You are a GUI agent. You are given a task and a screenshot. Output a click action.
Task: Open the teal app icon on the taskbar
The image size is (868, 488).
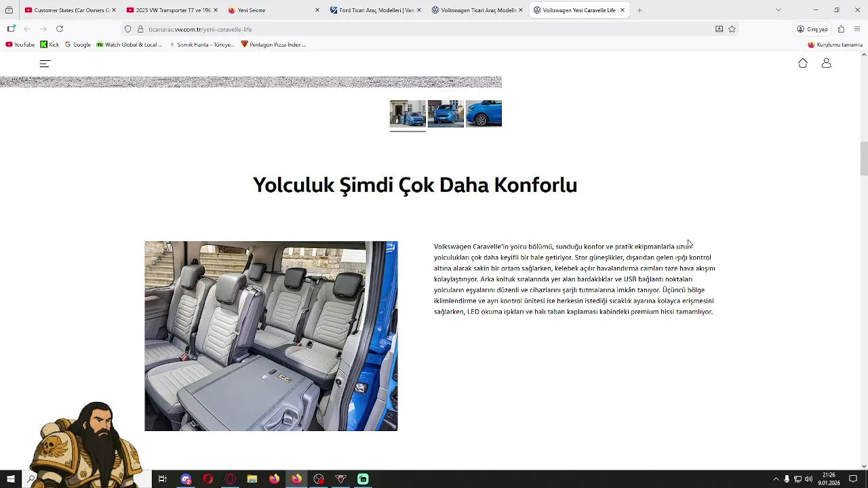(363, 479)
